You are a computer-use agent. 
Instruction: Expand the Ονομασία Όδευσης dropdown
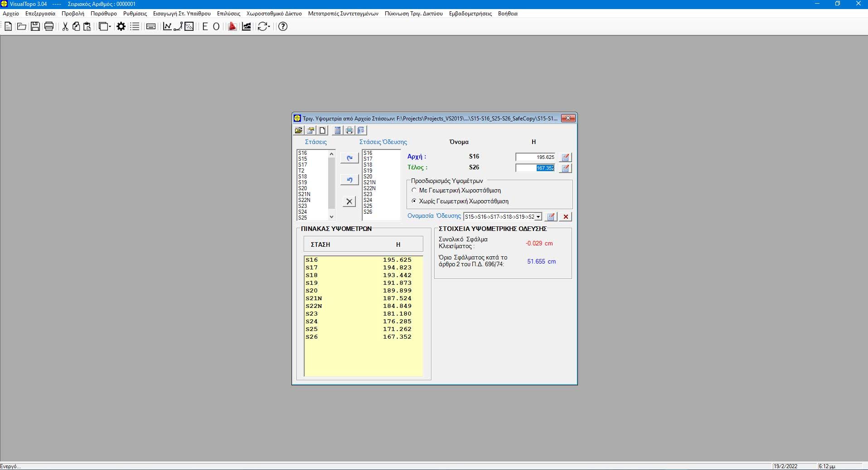[x=538, y=217]
